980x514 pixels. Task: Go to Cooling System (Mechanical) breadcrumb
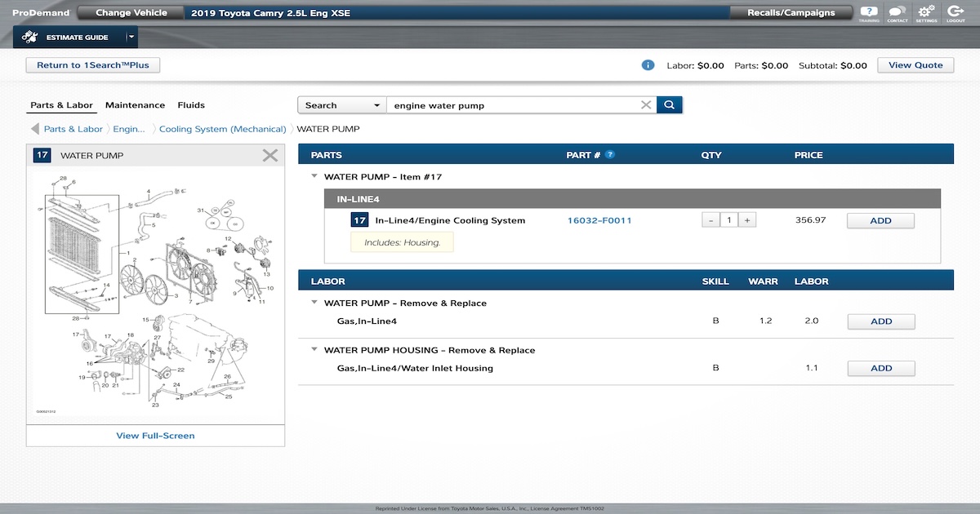223,129
